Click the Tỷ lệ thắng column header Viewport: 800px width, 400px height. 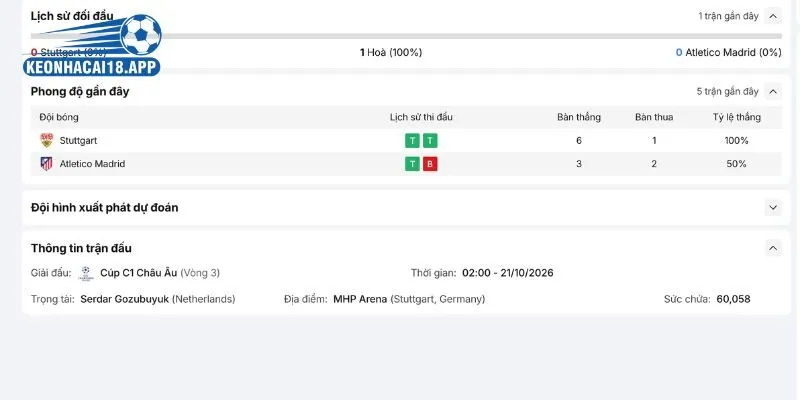coord(737,117)
